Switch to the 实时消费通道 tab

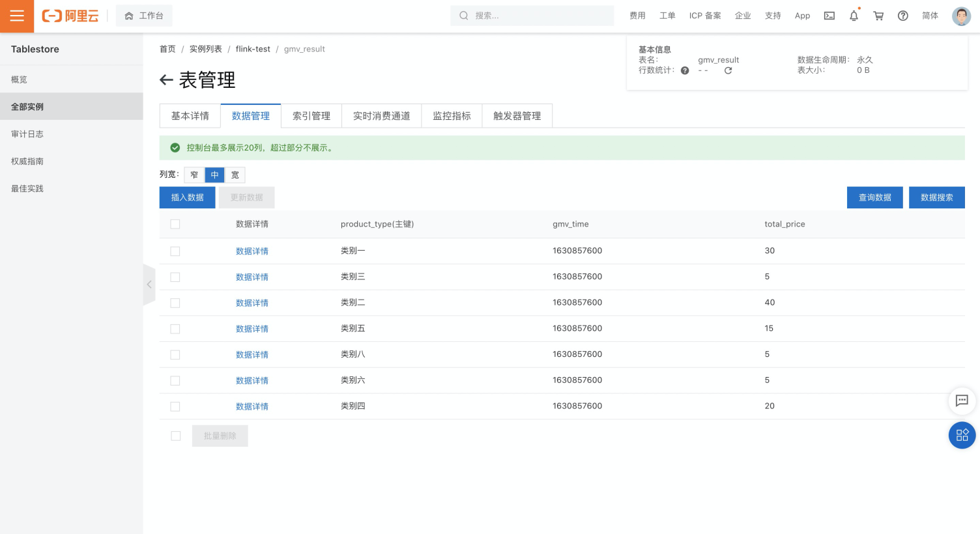click(382, 116)
